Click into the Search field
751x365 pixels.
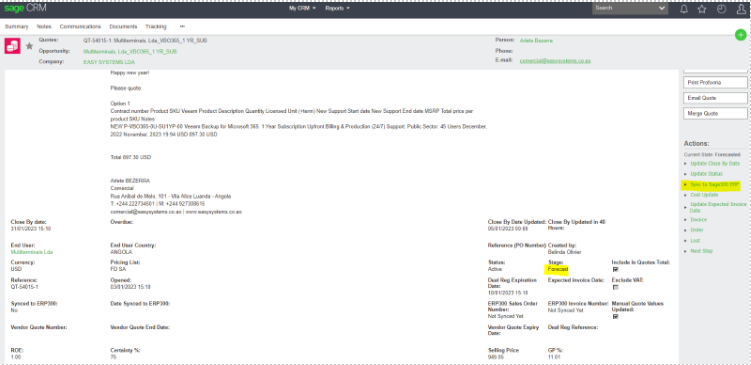625,9
